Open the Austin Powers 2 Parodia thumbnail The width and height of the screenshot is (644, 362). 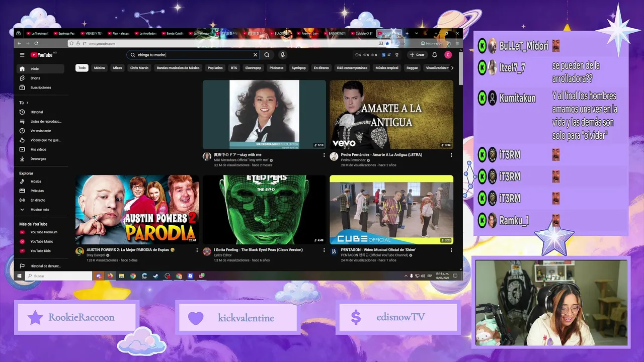[x=137, y=210]
